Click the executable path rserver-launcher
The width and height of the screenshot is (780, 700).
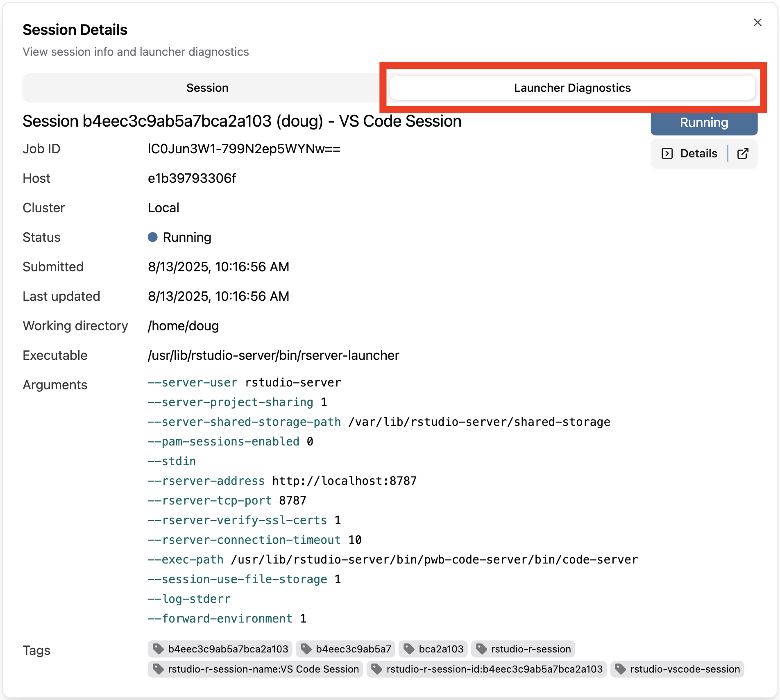(x=273, y=355)
